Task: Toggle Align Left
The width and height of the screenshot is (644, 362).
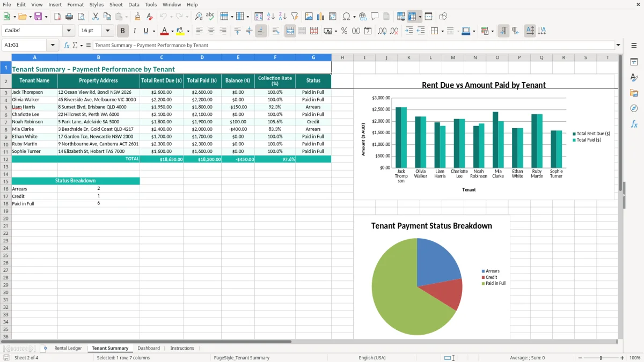Action: click(x=199, y=31)
